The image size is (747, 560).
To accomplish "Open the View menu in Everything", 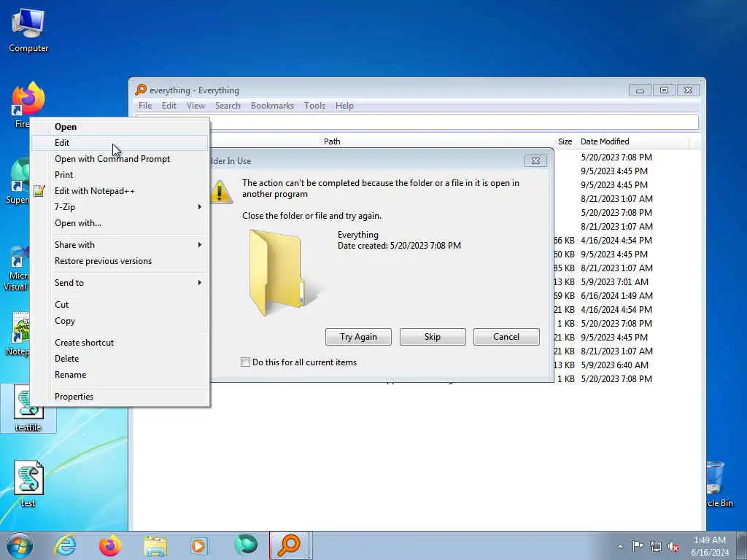I will click(x=196, y=106).
